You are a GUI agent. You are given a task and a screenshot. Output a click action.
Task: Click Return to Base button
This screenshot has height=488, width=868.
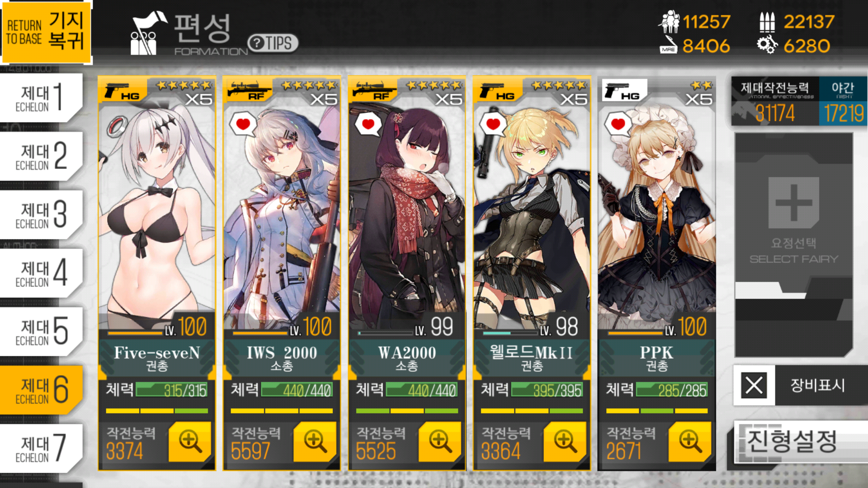(46, 31)
